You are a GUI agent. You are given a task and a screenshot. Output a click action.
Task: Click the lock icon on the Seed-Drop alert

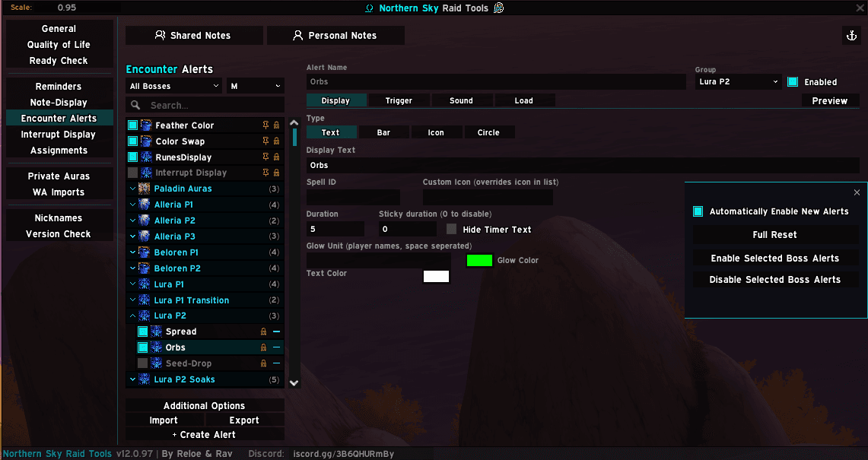pos(263,363)
